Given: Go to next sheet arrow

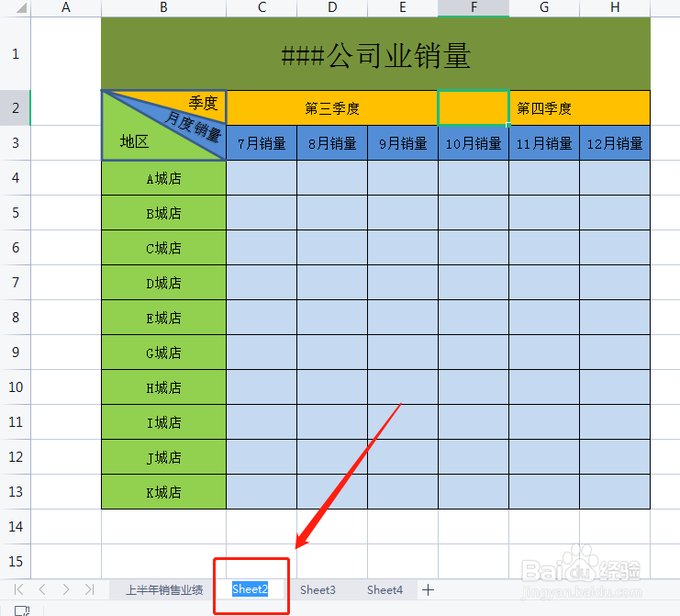Looking at the screenshot, I should [66, 589].
